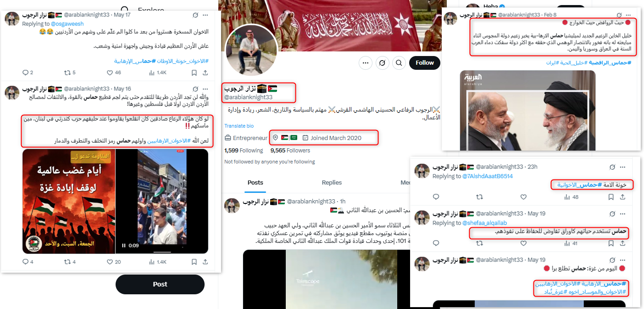The width and height of the screenshot is (644, 309).
Task: Select the Posts tab
Action: tap(255, 183)
